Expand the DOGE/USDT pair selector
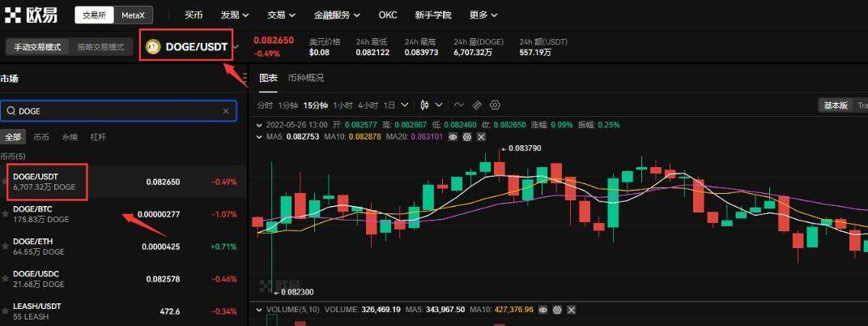Image resolution: width=868 pixels, height=326 pixels. coord(236,47)
